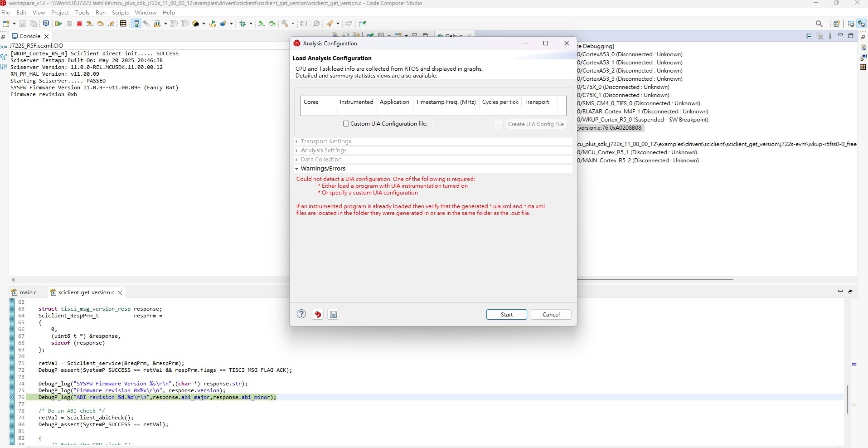Click the save floppy icon in Analysis Configuration
The image size is (868, 448).
point(333,314)
